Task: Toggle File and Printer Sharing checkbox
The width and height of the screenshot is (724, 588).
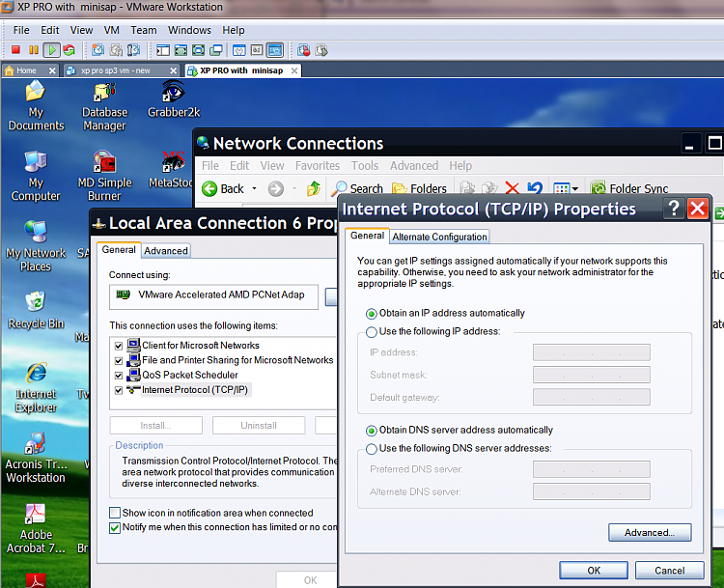Action: point(119,360)
